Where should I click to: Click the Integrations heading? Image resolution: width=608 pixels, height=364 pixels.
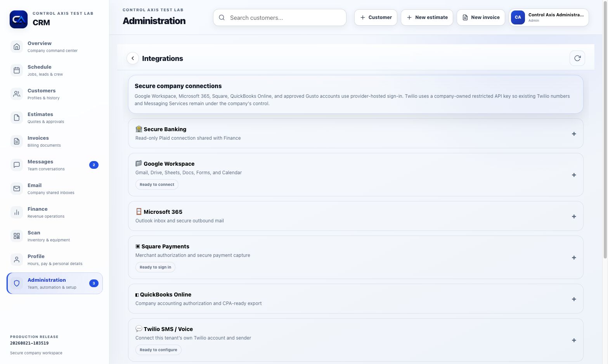[x=163, y=58]
